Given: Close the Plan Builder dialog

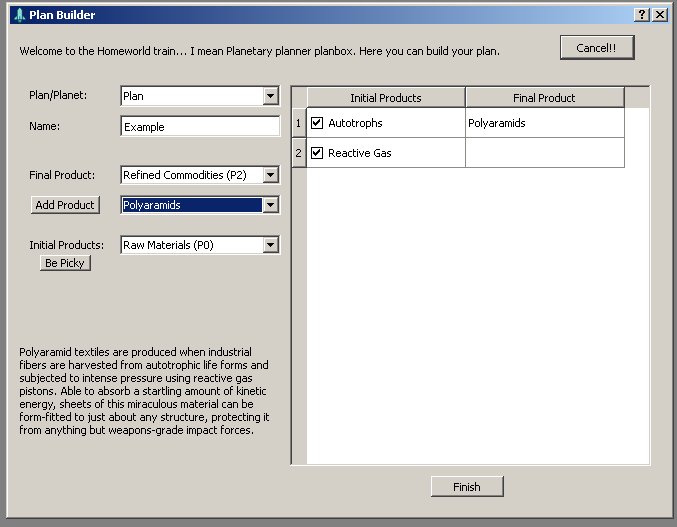Looking at the screenshot, I should (660, 15).
